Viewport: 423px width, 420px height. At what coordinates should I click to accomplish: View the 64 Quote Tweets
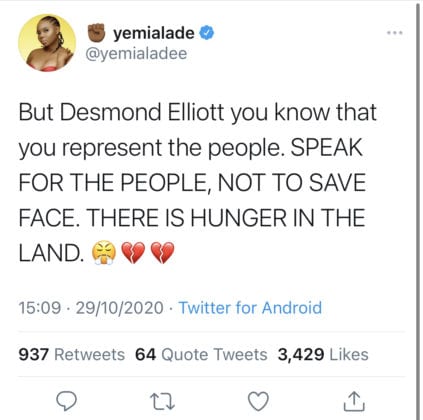[x=201, y=354]
